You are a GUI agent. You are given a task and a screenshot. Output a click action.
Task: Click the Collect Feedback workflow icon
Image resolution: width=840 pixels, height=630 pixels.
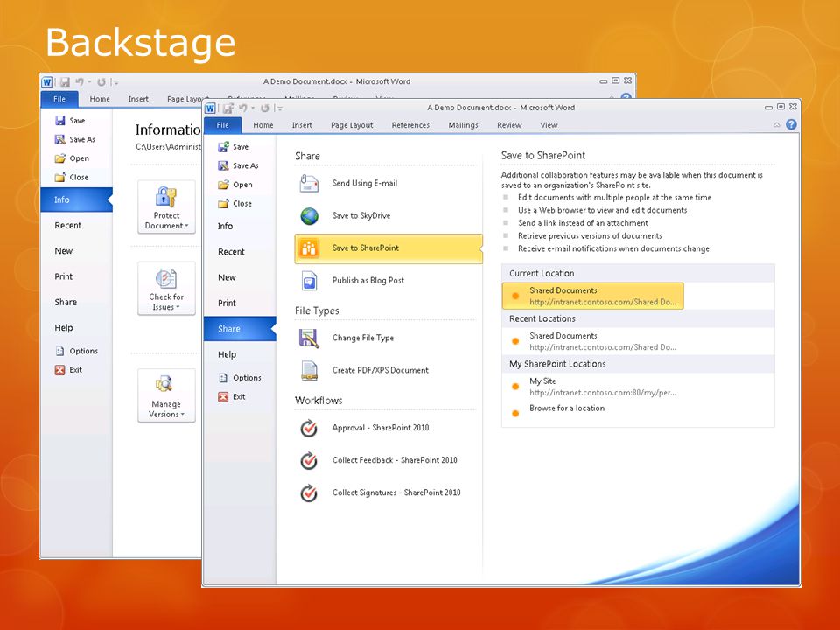click(x=309, y=460)
